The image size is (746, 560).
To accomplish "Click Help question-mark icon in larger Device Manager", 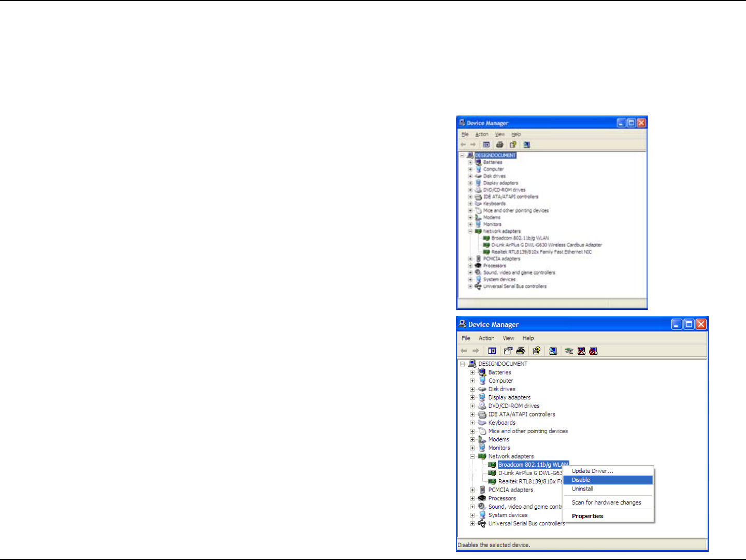I will (x=537, y=351).
